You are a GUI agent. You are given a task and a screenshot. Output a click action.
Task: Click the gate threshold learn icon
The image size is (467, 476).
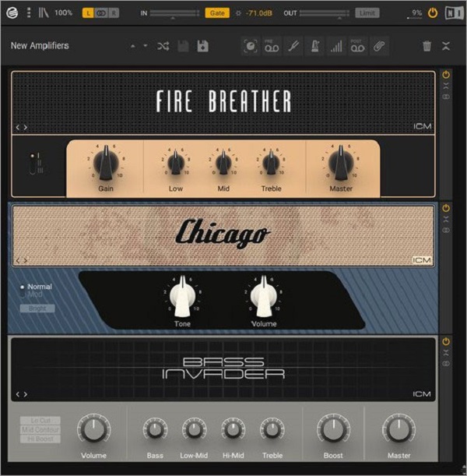238,13
